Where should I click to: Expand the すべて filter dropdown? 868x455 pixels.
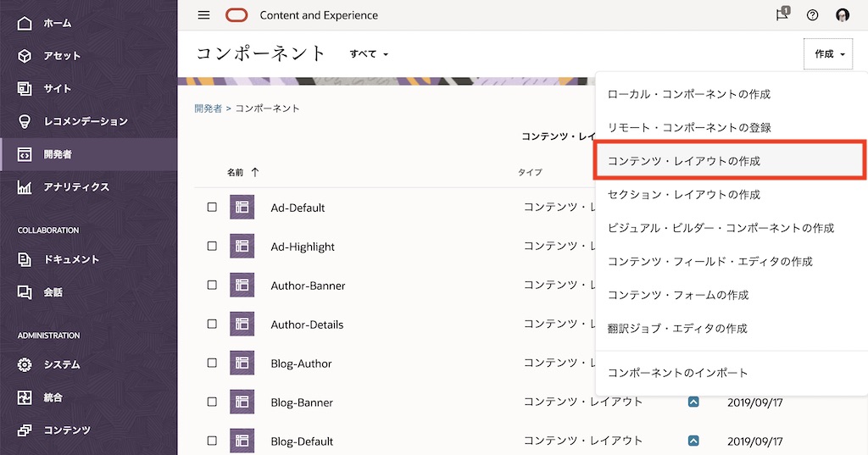pyautogui.click(x=369, y=54)
